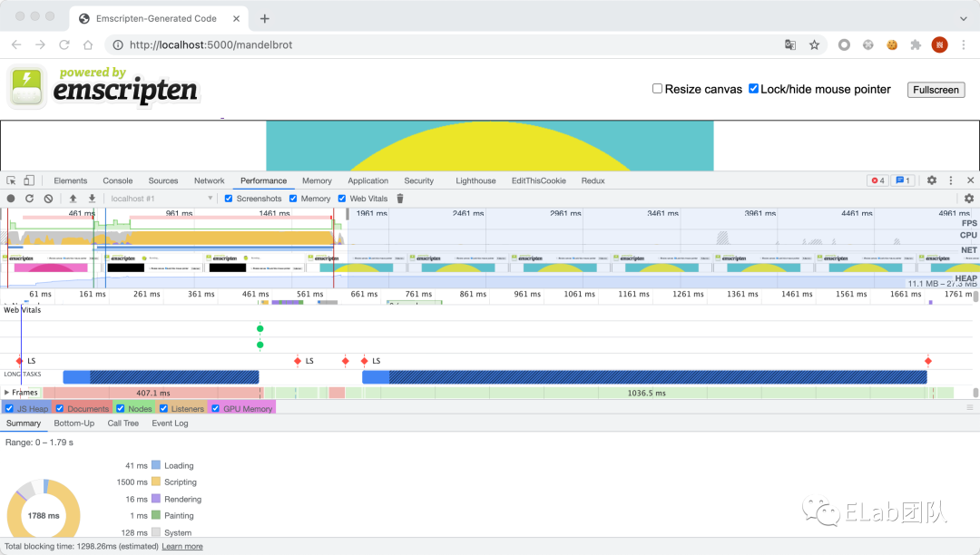Open the Elements panel tab
The height and width of the screenshot is (555, 980).
pos(71,180)
